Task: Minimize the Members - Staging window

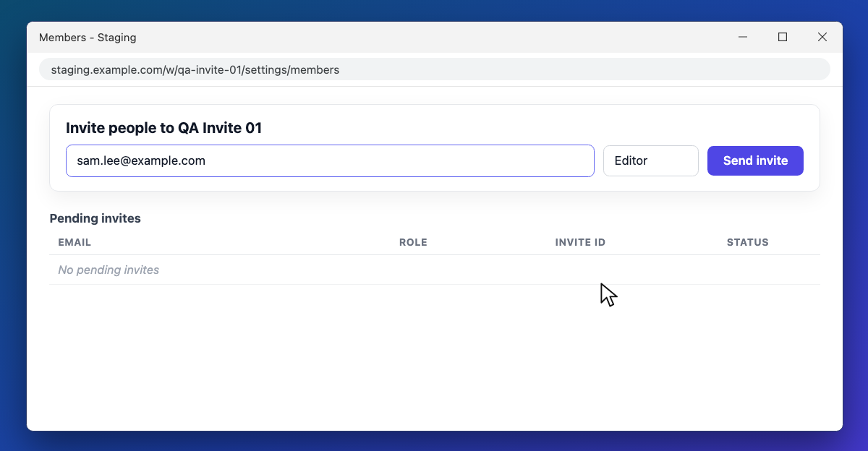Action: pos(743,37)
